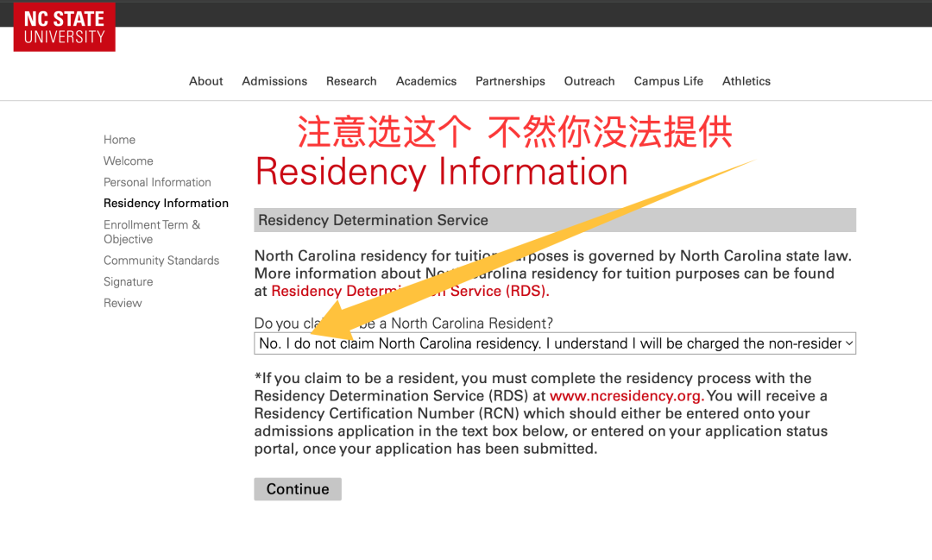Go to the Review step
Viewport: 932px width, 560px height.
pyautogui.click(x=123, y=303)
